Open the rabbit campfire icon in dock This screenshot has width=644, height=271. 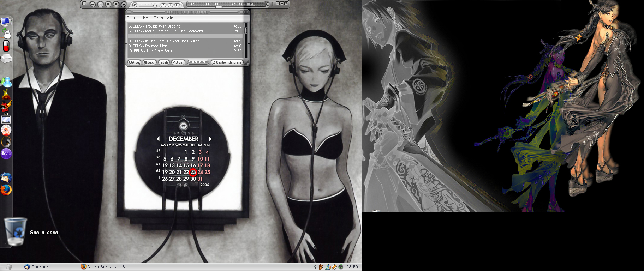[x=6, y=94]
